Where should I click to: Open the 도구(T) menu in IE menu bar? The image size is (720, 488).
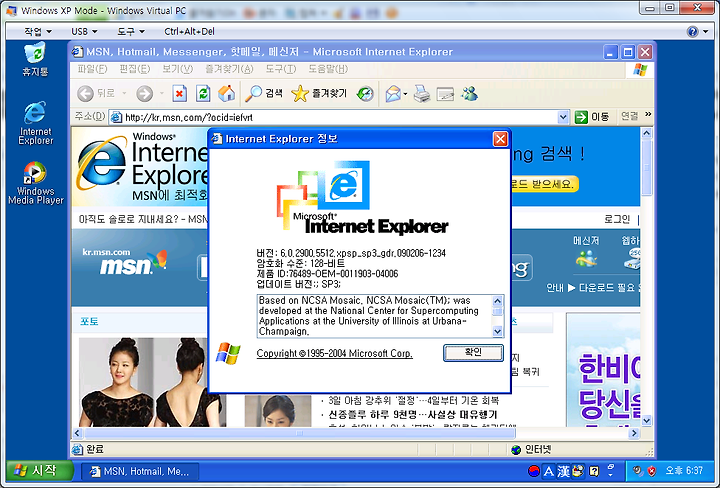pyautogui.click(x=281, y=69)
